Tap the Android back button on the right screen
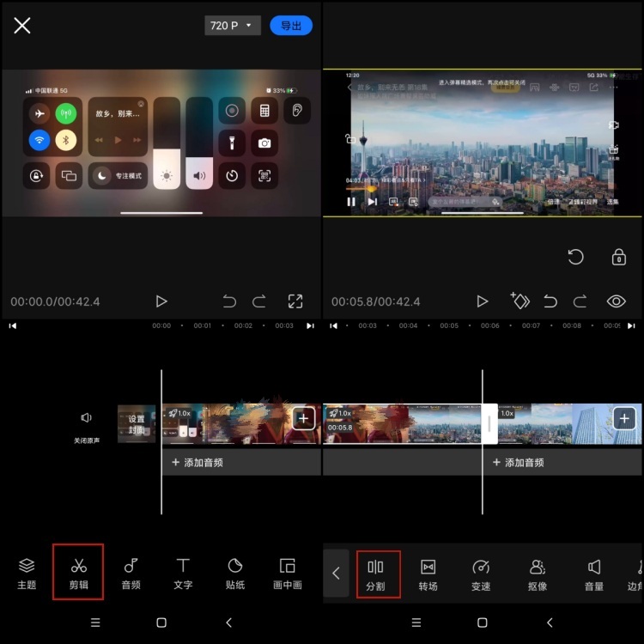644x644 pixels. 550,623
